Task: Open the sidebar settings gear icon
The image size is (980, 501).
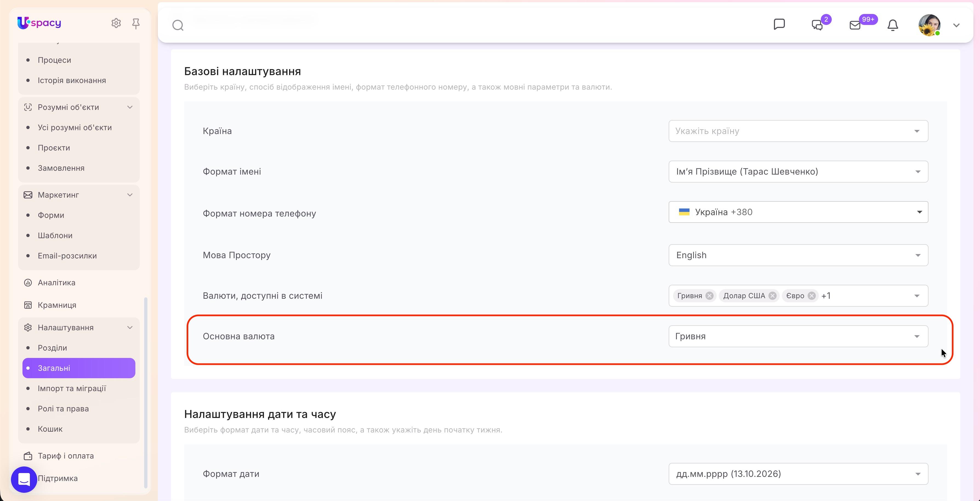Action: (116, 23)
